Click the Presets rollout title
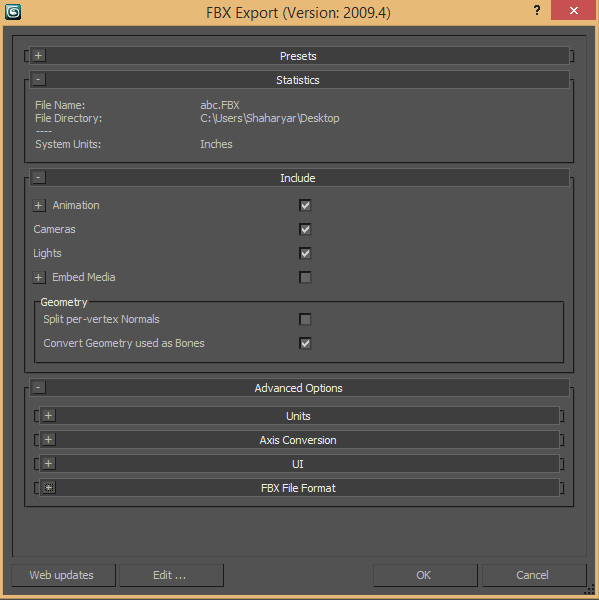 298,56
